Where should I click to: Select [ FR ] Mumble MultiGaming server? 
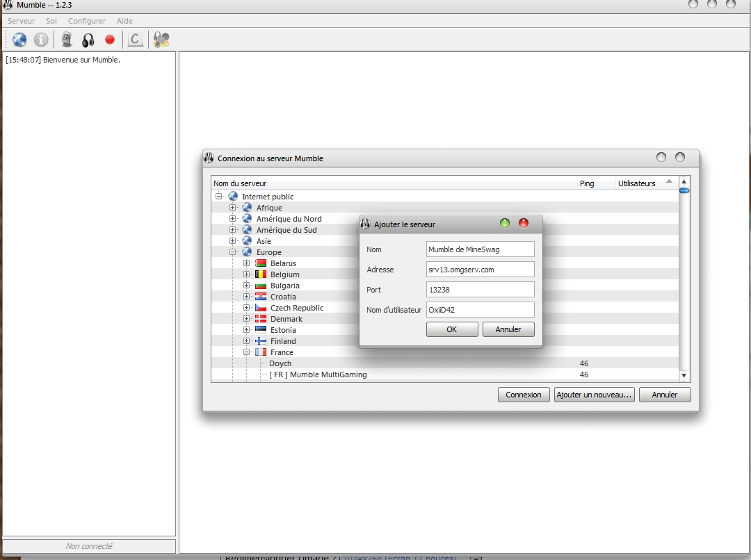point(445,374)
